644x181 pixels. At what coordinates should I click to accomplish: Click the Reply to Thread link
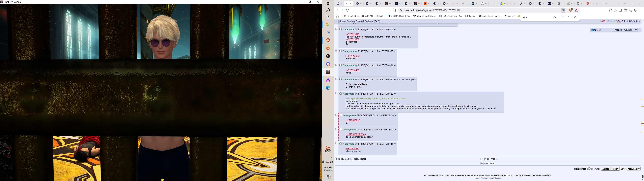[x=489, y=159]
